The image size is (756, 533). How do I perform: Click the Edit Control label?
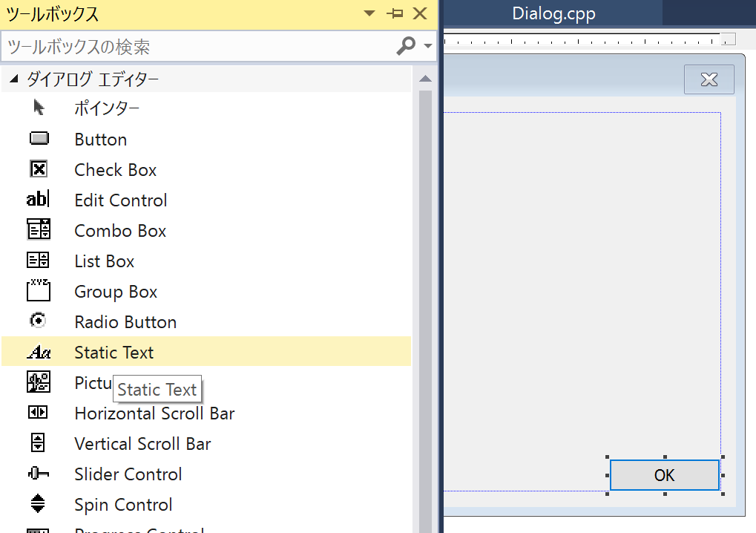(x=121, y=200)
